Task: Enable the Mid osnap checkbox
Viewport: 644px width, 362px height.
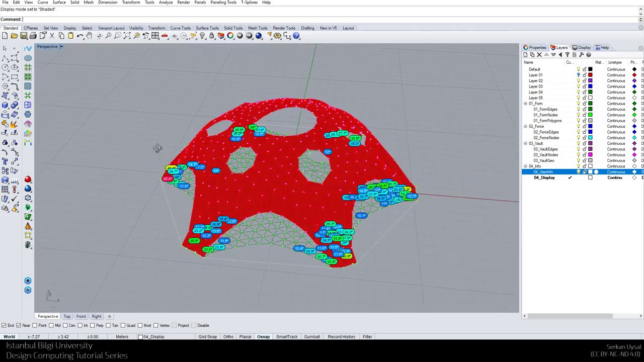Action: click(51, 325)
